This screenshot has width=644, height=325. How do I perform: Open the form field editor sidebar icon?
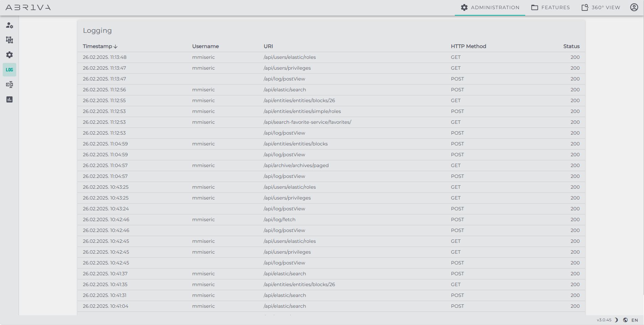9,85
